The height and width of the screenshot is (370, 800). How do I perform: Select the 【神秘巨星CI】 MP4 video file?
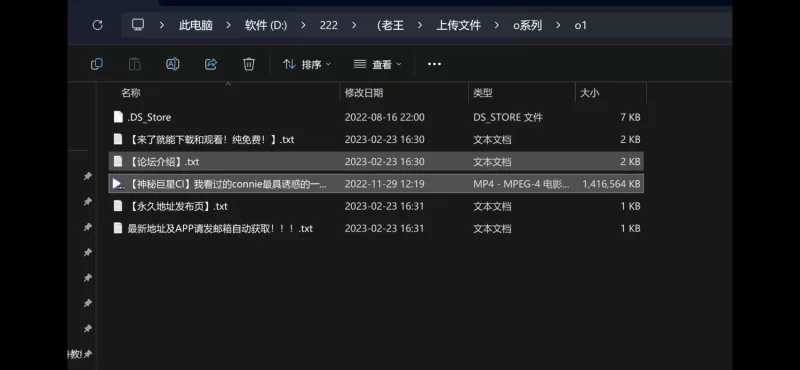point(376,184)
